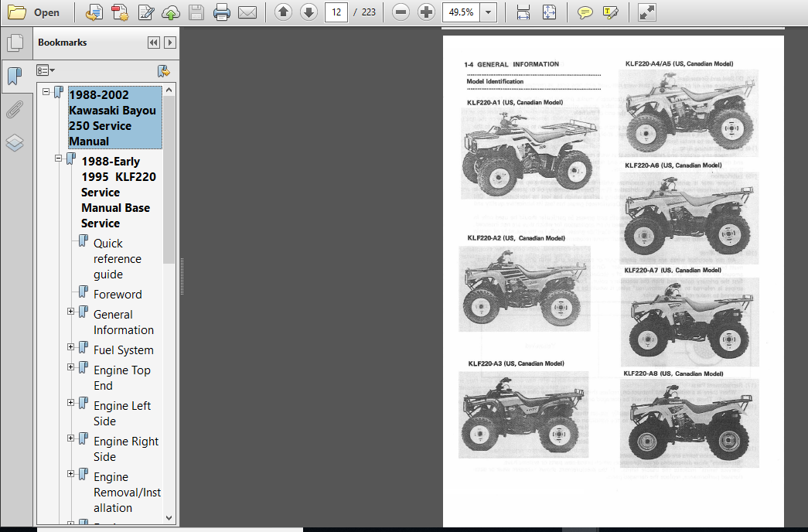Click the 1-4 GENERAL INFORMATION page header
Image resolution: width=808 pixels, height=532 pixels.
(511, 64)
